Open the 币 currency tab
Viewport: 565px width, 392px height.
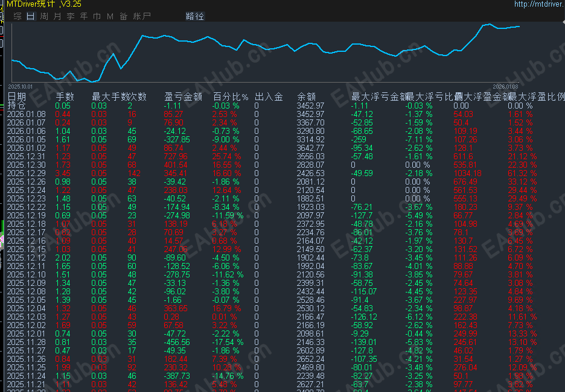click(x=97, y=16)
